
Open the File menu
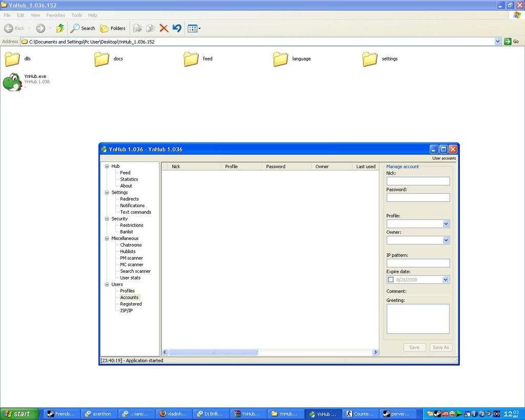[x=7, y=15]
